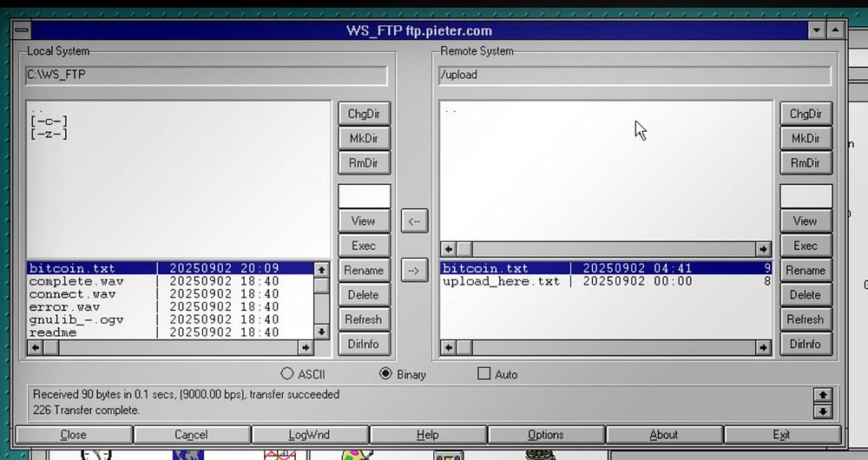Screen dimensions: 868x460
Task: Click remote DirInfo button
Action: pos(806,344)
